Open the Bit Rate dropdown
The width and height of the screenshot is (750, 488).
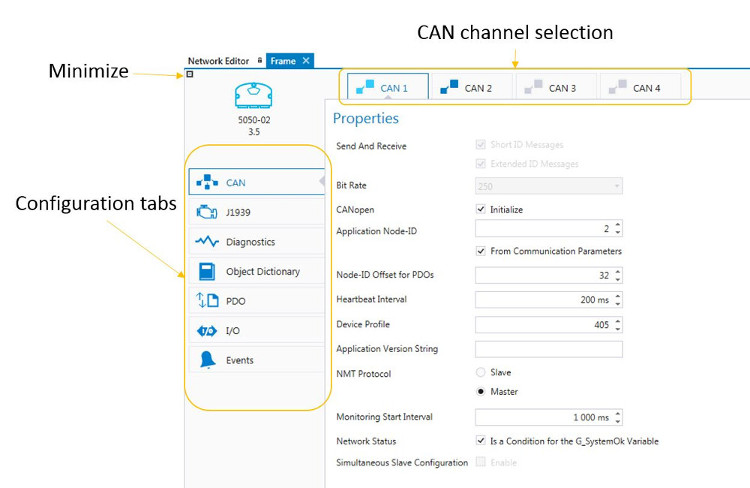coord(549,186)
